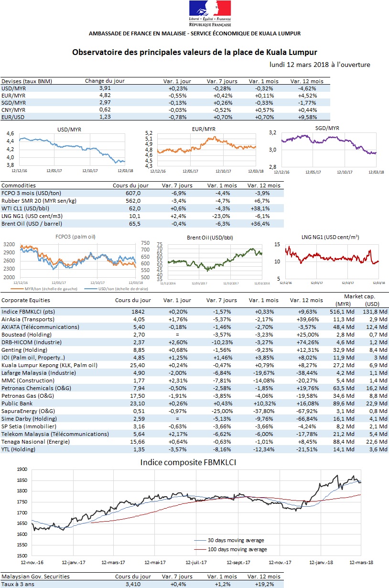Click the '+38,1%' value in the WTI row

coord(262,209)
